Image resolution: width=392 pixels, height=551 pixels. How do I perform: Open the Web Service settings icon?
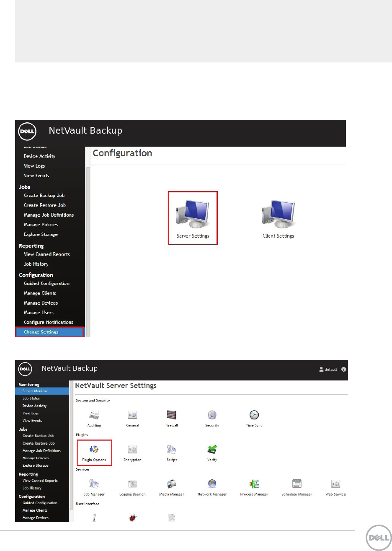pos(335,488)
